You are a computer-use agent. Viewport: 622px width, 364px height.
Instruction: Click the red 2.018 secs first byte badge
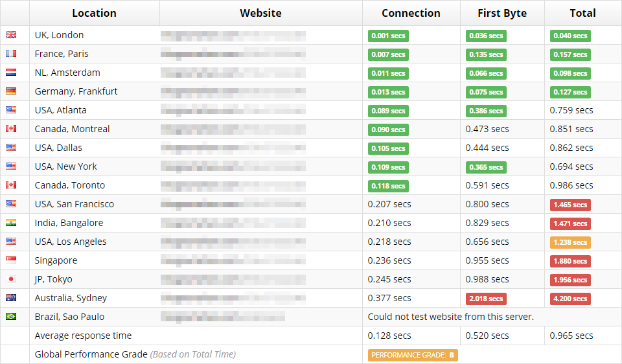point(486,299)
